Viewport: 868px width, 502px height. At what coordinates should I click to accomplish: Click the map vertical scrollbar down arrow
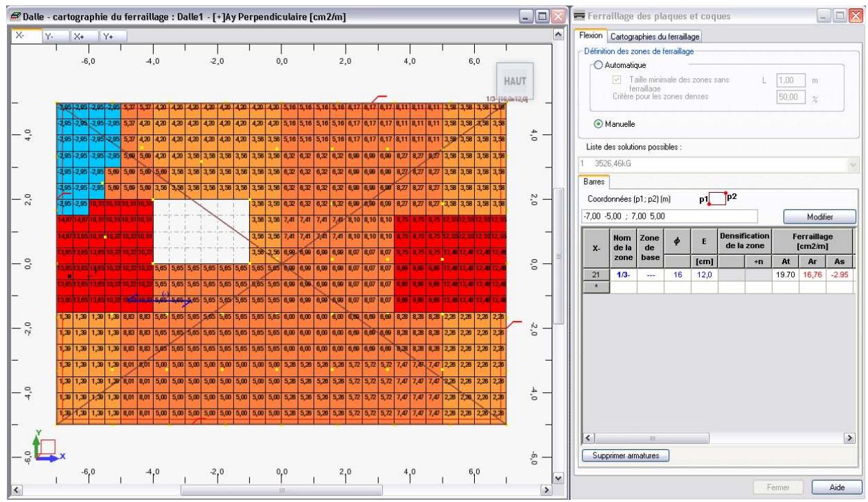(559, 477)
